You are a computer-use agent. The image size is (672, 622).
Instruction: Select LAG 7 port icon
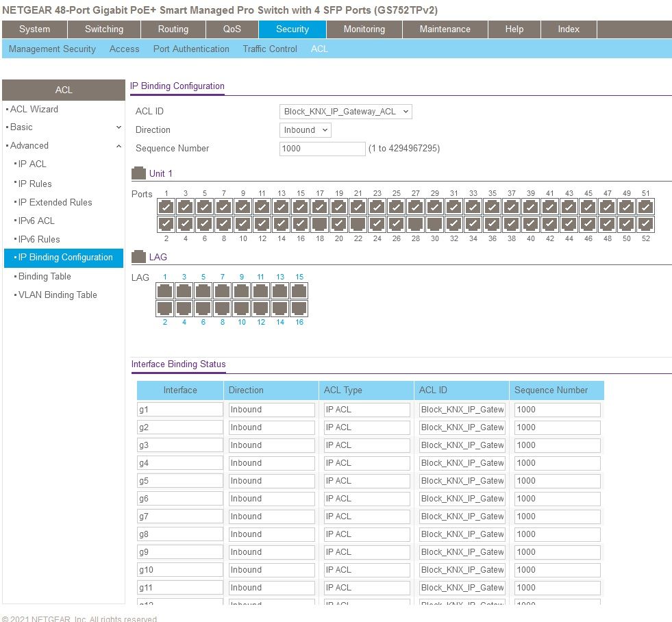[x=223, y=291]
